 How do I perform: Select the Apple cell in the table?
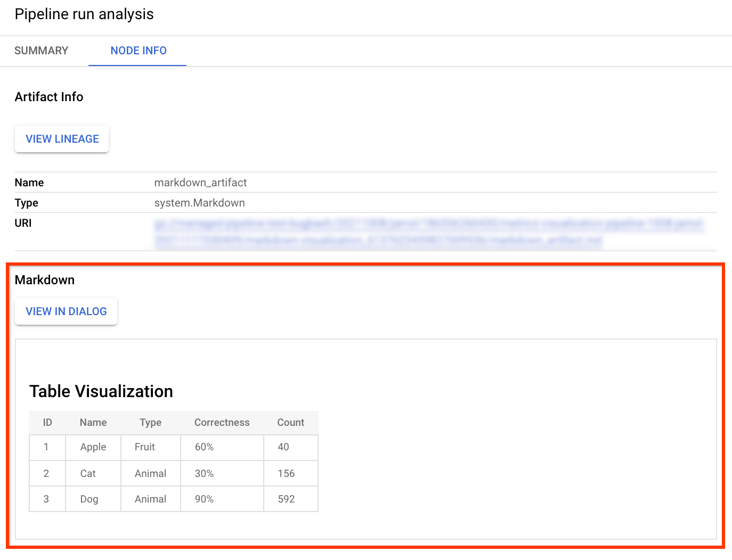[93, 447]
